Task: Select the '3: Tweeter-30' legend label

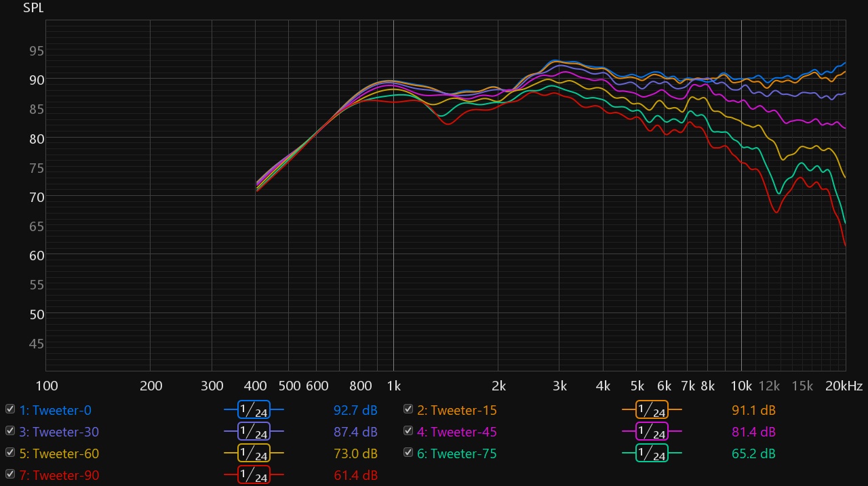Action: pyautogui.click(x=59, y=432)
